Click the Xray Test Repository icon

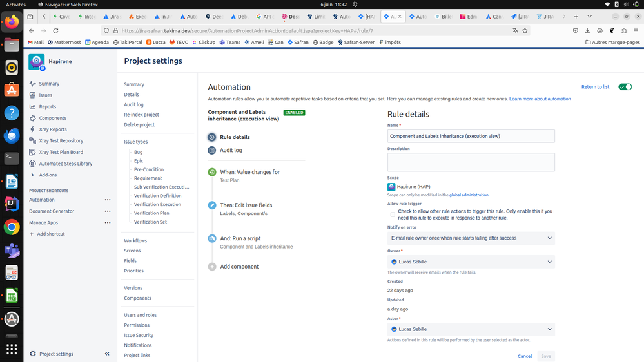(33, 141)
